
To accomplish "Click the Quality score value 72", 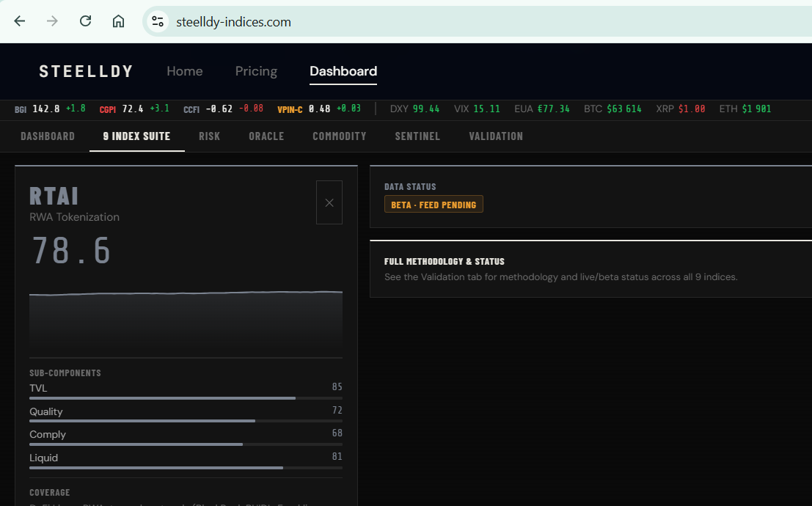I will click(337, 410).
